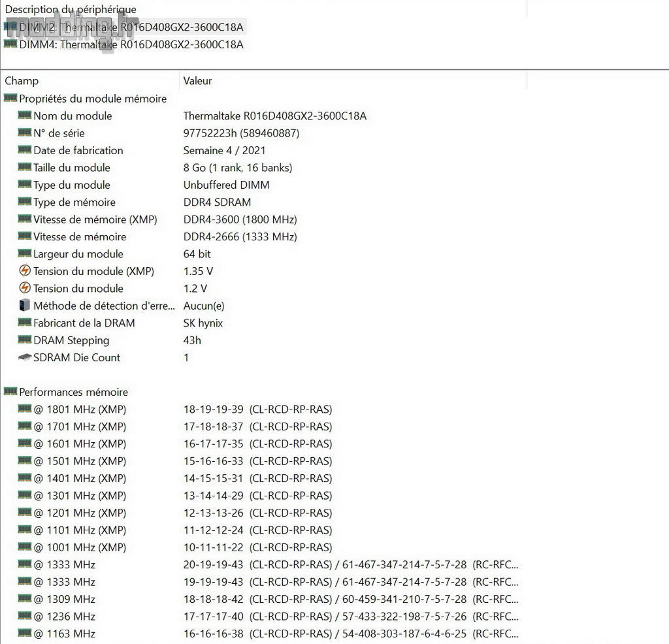Image resolution: width=669 pixels, height=644 pixels.
Task: Select the 20-19-19-43 timings at 1333 MHz
Action: pos(351,565)
